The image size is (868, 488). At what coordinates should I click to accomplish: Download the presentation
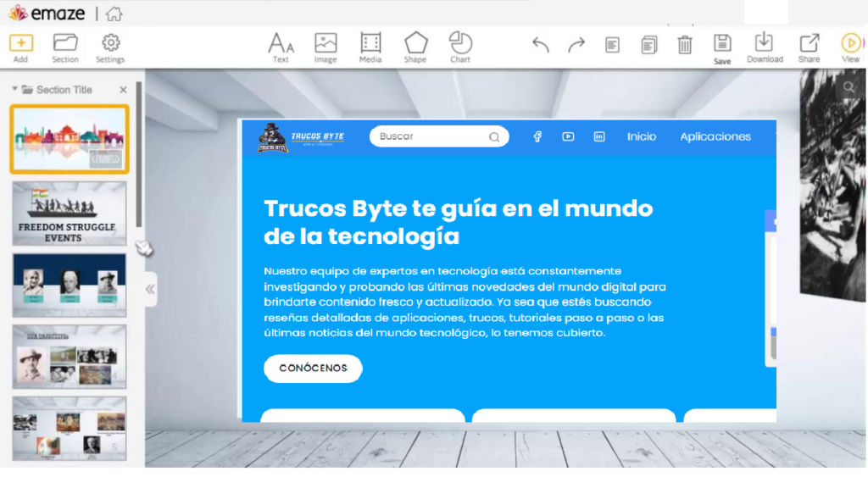(x=765, y=48)
